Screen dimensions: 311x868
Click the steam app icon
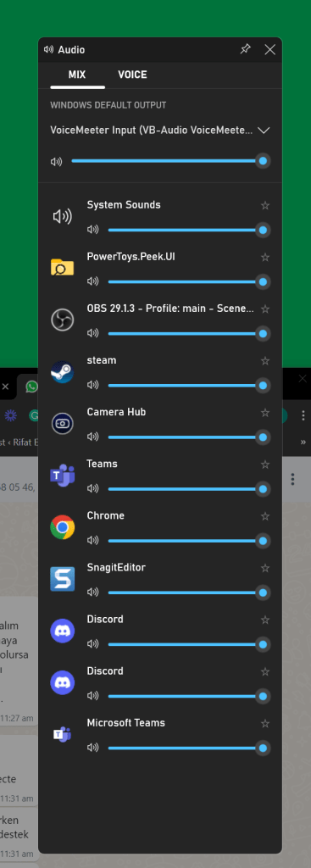click(62, 372)
